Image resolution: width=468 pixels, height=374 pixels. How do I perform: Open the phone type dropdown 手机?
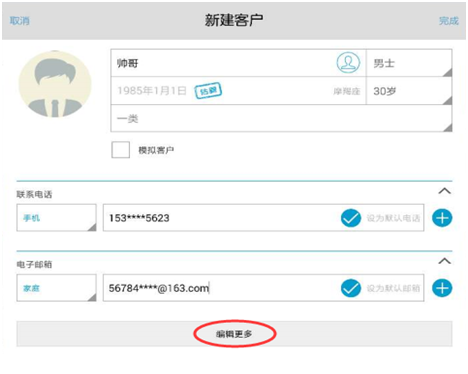[x=56, y=218]
